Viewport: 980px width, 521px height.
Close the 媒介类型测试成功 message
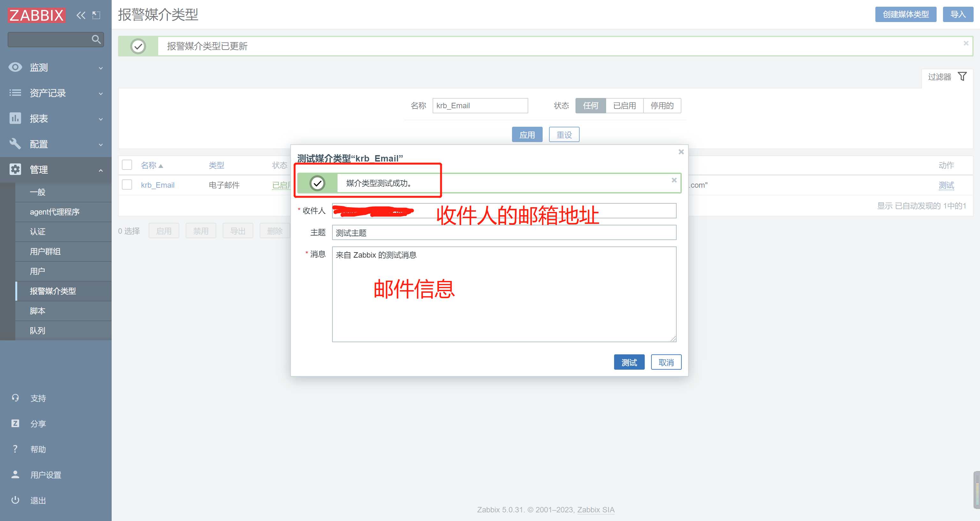click(674, 180)
